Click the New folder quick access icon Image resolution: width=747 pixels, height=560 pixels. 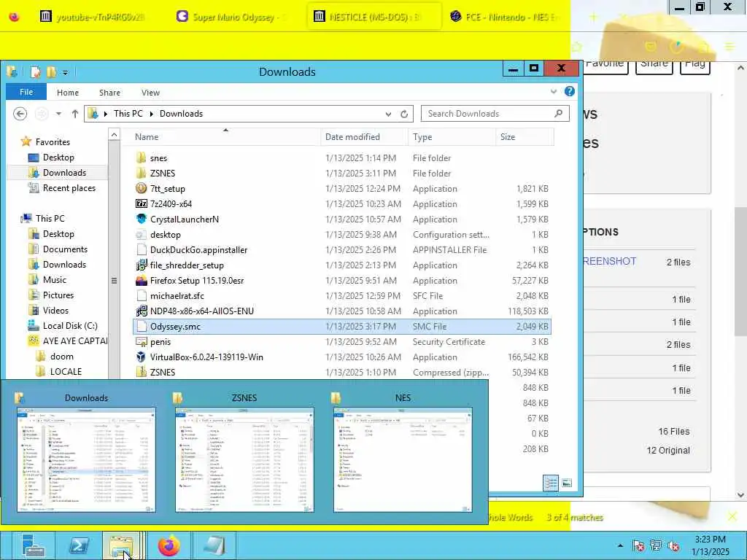pyautogui.click(x=51, y=72)
